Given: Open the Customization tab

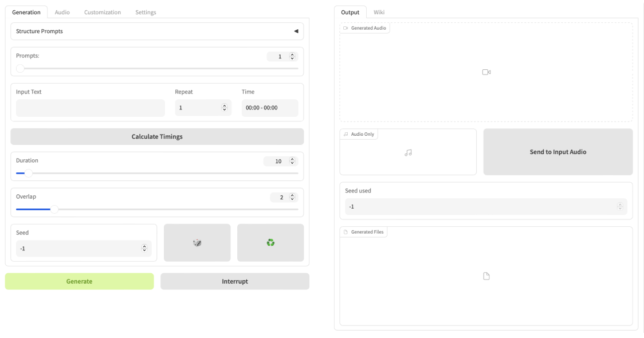Looking at the screenshot, I should tap(102, 12).
